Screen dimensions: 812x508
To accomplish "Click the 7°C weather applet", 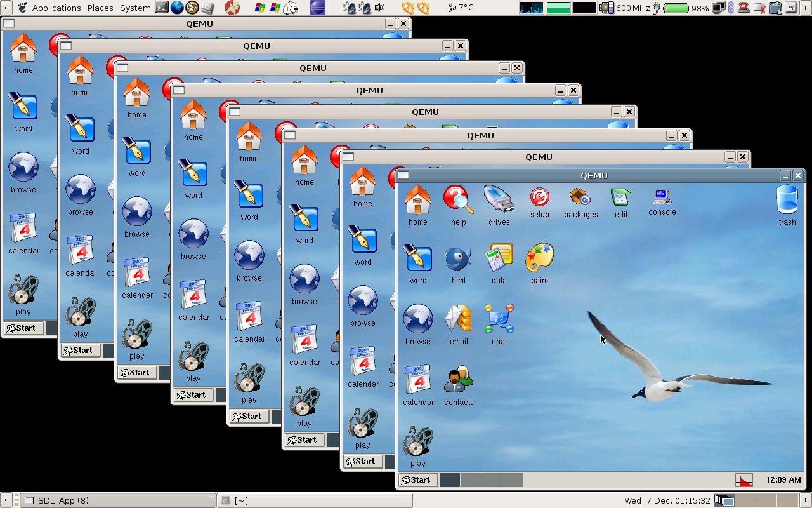I will [461, 8].
